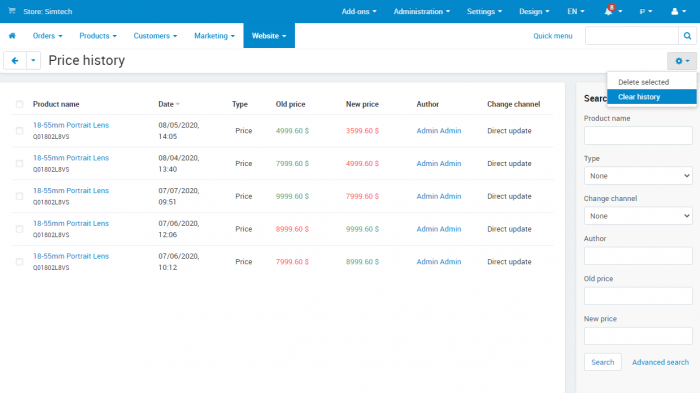Screen dimensions: 700x393
Task: Click the new price 3599.60 $ value
Action: (362, 131)
